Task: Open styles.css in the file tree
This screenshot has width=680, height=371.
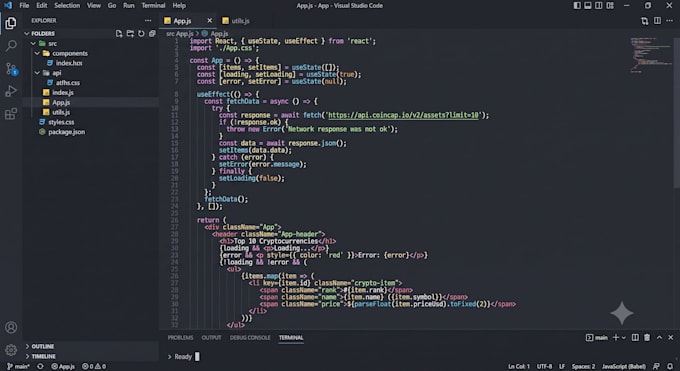Action: click(57, 122)
